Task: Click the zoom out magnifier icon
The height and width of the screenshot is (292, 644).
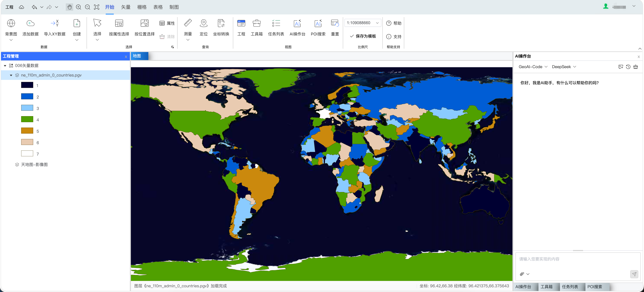Action: pos(87,7)
